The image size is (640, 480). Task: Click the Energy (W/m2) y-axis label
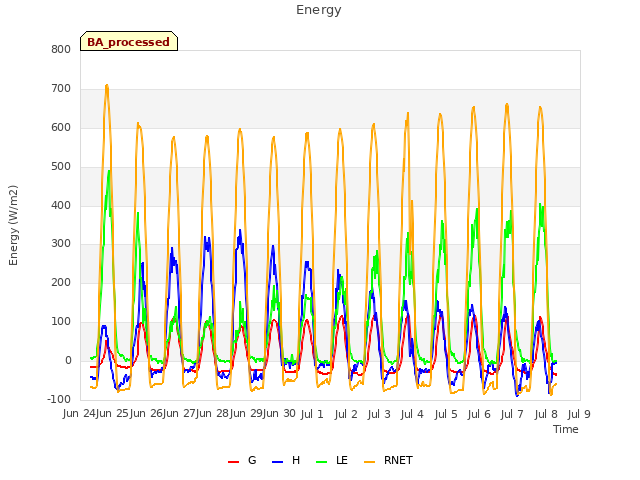pyautogui.click(x=13, y=225)
